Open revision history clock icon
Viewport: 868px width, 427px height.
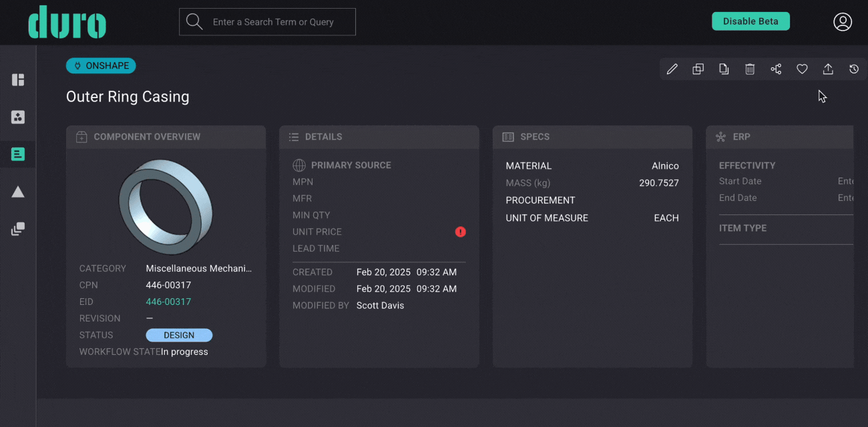point(854,69)
